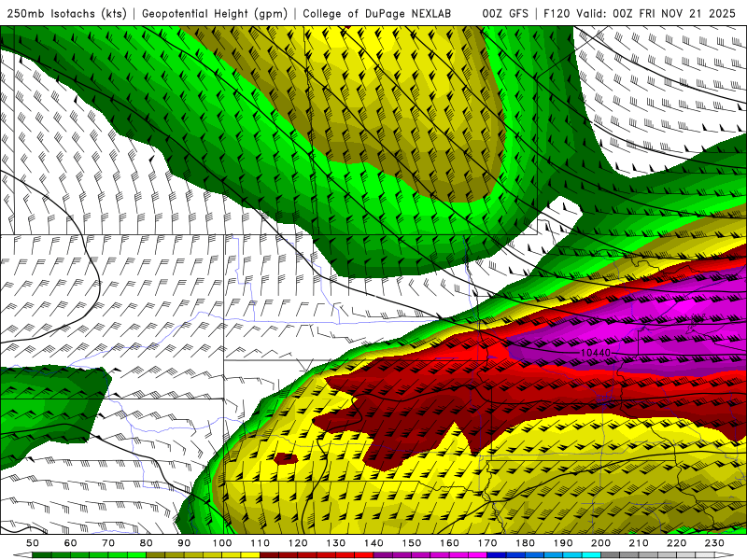Click the 10440 height contour label on the map
Screen dimensions: 747x560
point(596,353)
